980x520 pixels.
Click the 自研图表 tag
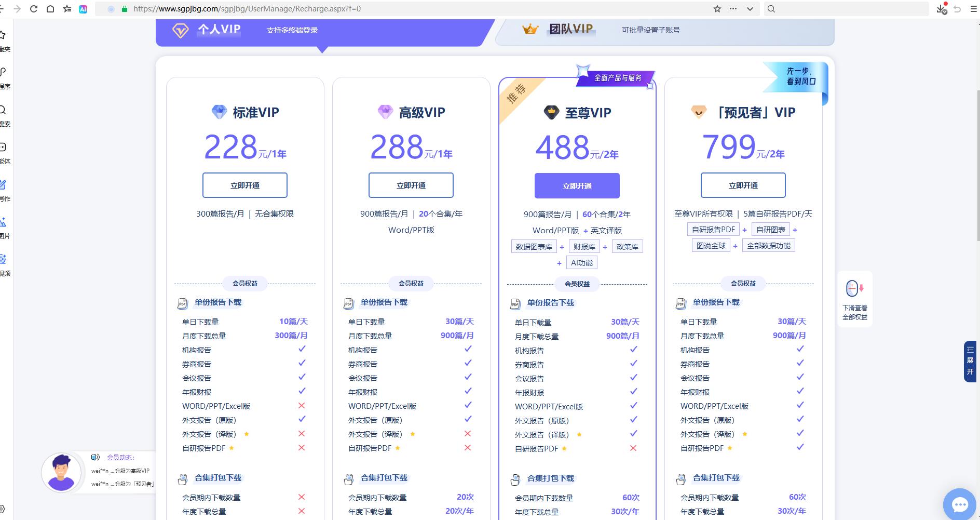pos(771,230)
